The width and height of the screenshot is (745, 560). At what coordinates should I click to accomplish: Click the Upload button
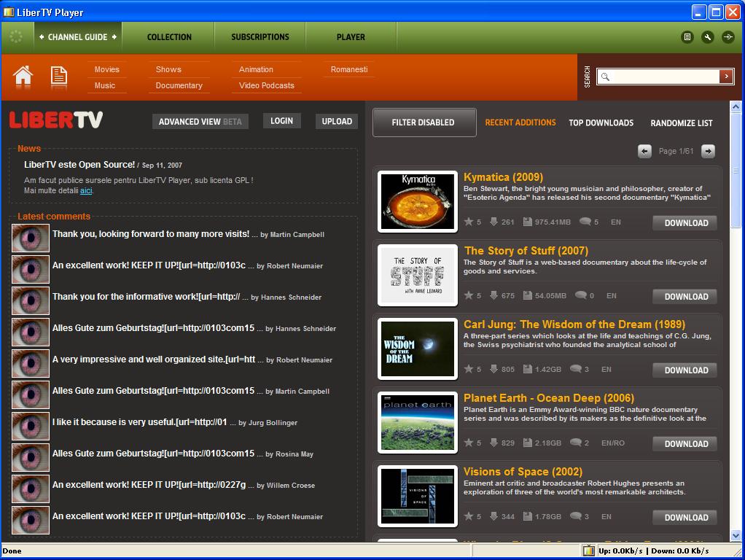pos(337,121)
